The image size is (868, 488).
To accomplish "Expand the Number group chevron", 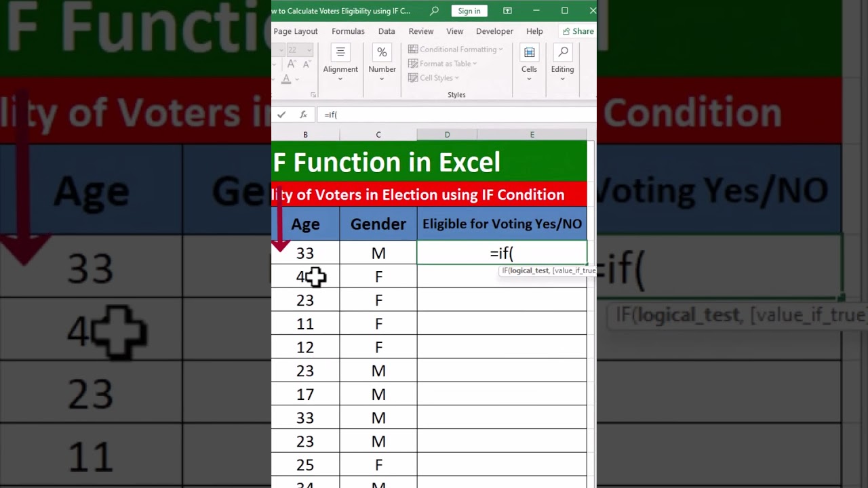I will click(x=382, y=79).
